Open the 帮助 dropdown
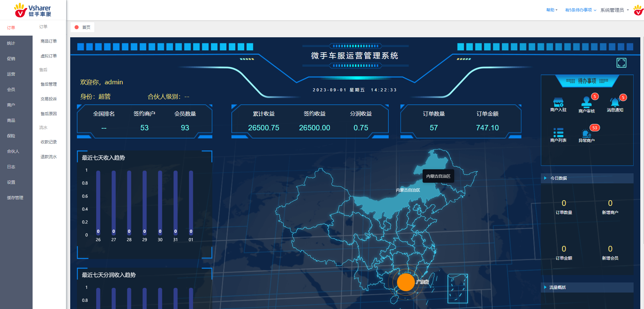 [x=552, y=10]
